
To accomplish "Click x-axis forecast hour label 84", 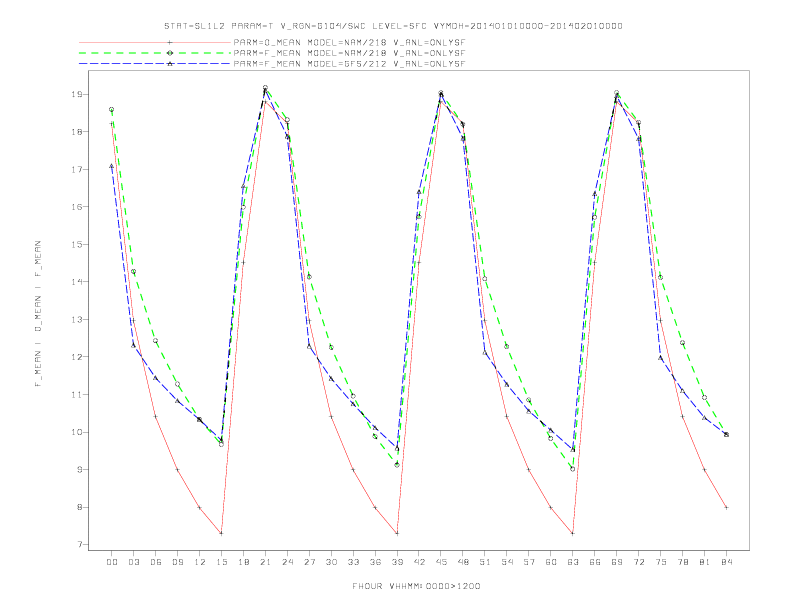I will tap(727, 562).
